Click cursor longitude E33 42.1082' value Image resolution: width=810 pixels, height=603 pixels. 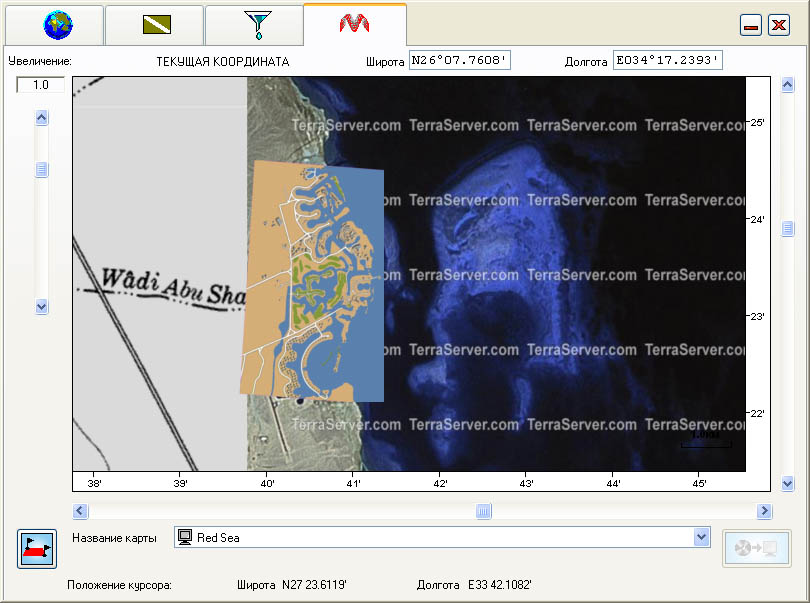point(500,585)
